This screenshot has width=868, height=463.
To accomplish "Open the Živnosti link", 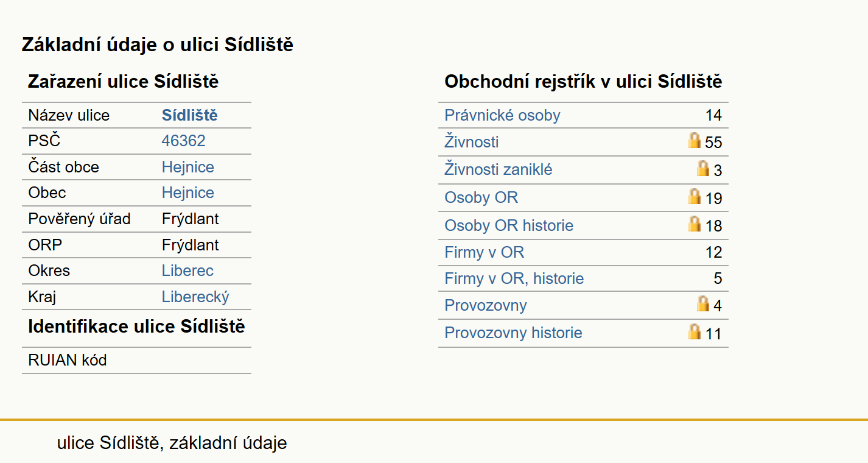I will coord(471,142).
